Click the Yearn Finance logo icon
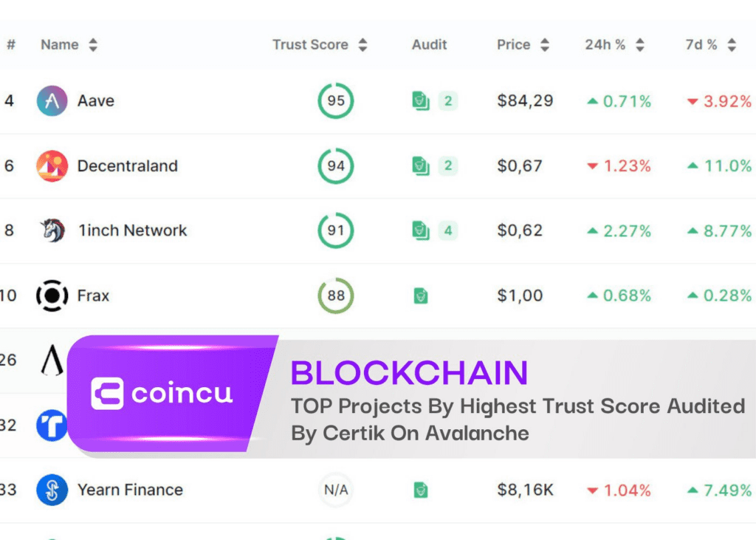756x540 pixels. [x=52, y=490]
